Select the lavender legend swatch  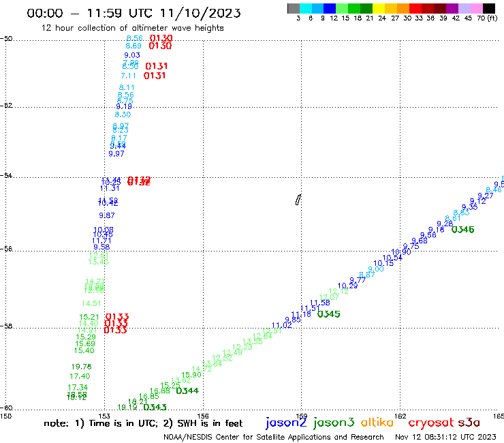tap(464, 8)
